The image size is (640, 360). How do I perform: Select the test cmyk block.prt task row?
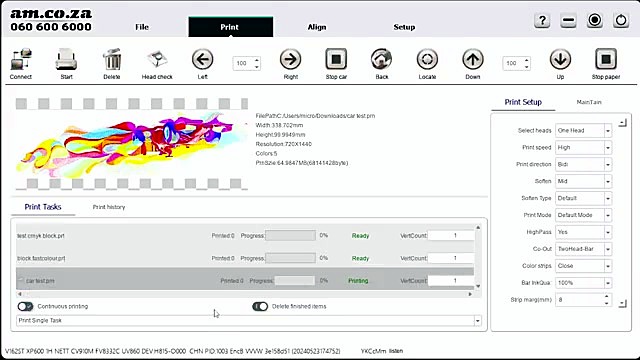(x=245, y=236)
